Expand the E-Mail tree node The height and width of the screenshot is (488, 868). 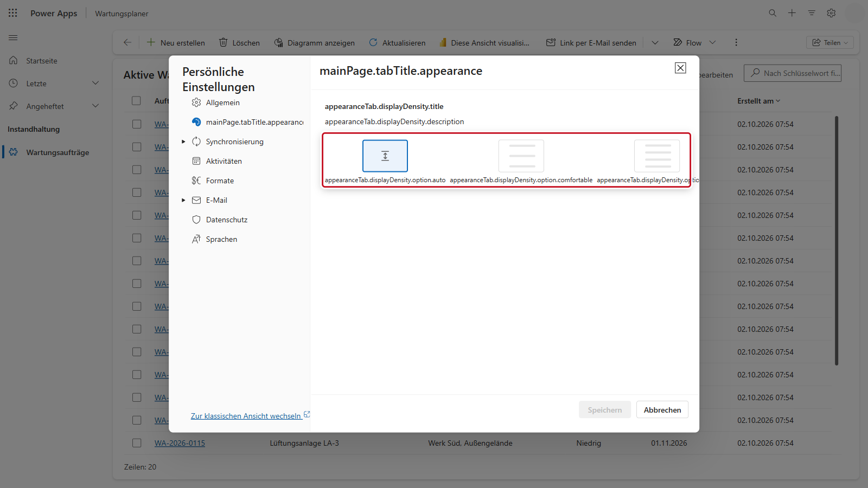click(183, 200)
